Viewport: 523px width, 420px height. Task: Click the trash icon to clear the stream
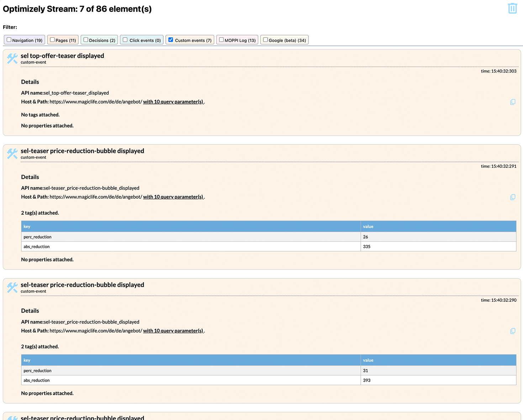[512, 8]
